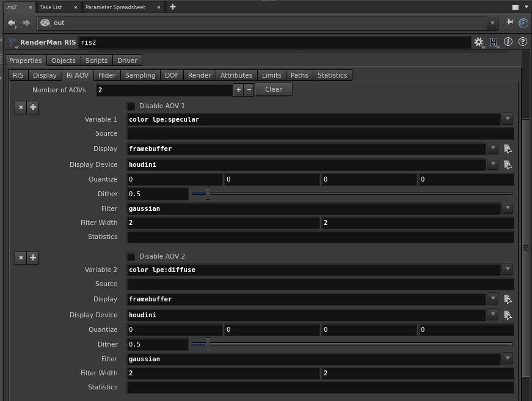This screenshot has height=401, width=532.
Task: Open the path bar out dropdown arrow
Action: click(492, 23)
